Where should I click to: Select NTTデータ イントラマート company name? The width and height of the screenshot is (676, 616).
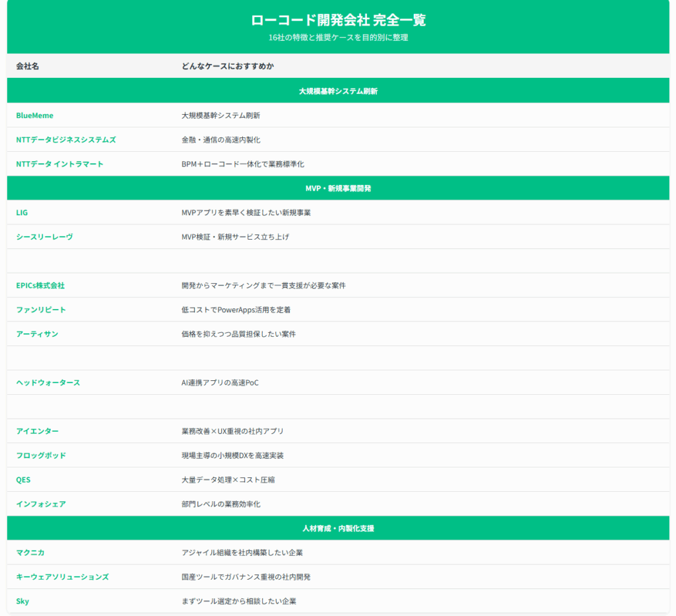tap(59, 164)
